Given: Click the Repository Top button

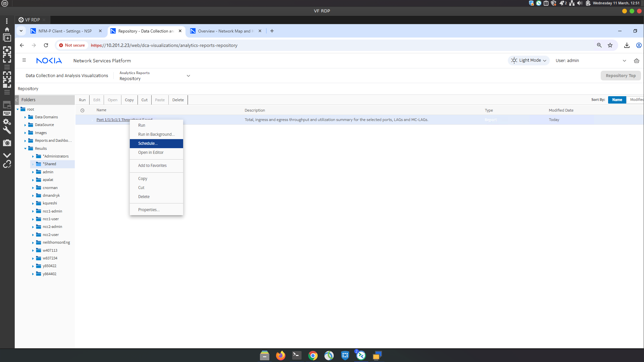Looking at the screenshot, I should [x=620, y=76].
